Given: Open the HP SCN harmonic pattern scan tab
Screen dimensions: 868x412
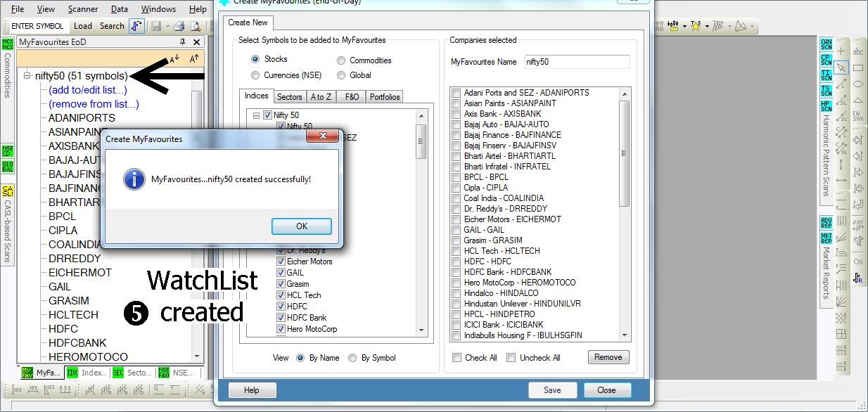Looking at the screenshot, I should [826, 106].
